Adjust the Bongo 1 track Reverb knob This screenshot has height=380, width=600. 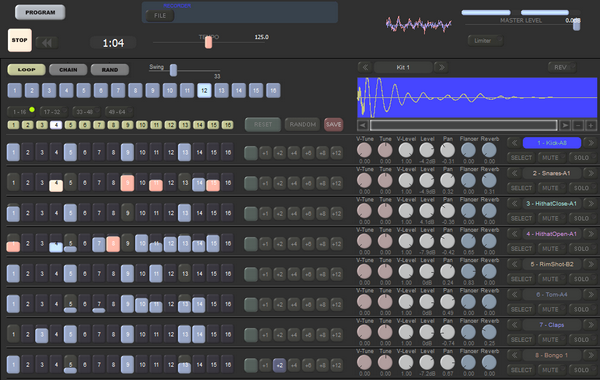[489, 362]
